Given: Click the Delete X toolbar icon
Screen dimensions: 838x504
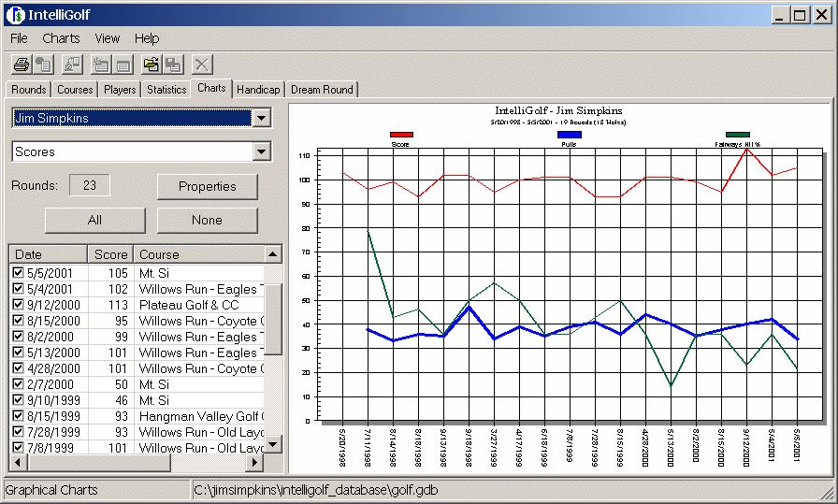Looking at the screenshot, I should [201, 65].
